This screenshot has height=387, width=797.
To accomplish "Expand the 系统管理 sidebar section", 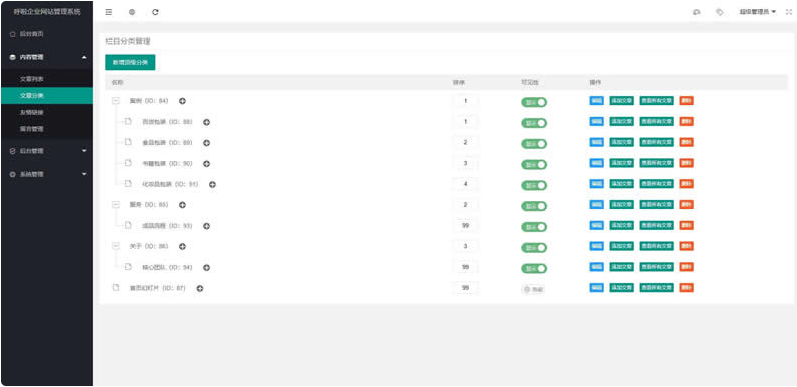I will [x=46, y=174].
